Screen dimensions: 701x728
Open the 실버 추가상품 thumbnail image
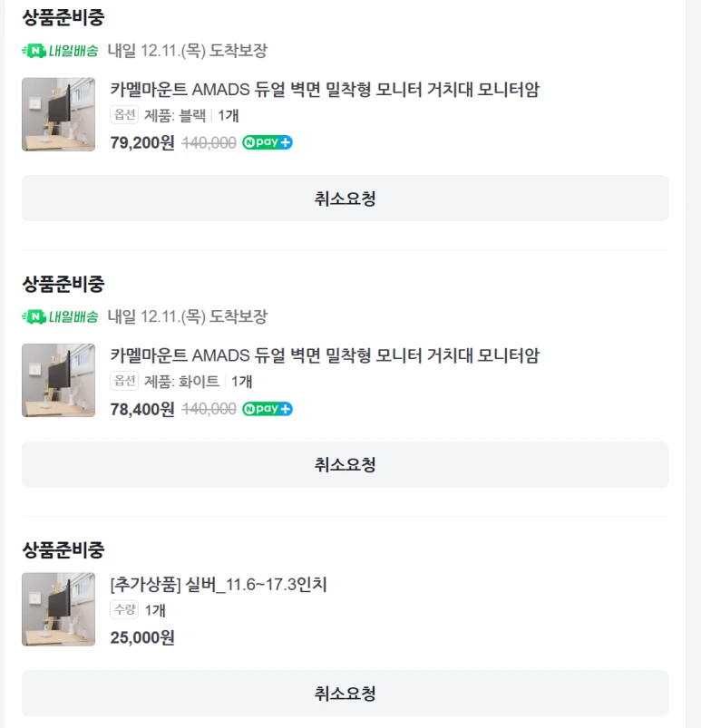(58, 608)
